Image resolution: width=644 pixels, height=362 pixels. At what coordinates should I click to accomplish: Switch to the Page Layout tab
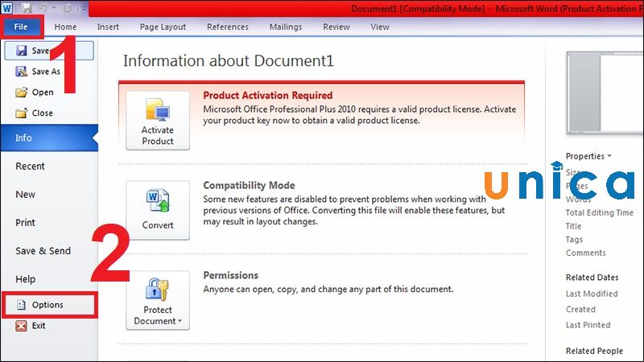(163, 27)
